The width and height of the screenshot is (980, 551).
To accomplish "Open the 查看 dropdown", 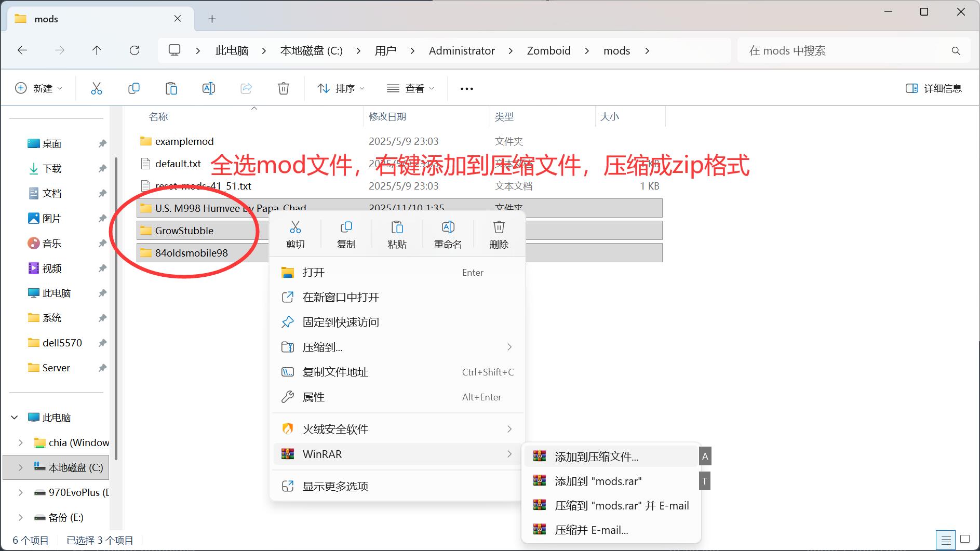I will pyautogui.click(x=411, y=88).
